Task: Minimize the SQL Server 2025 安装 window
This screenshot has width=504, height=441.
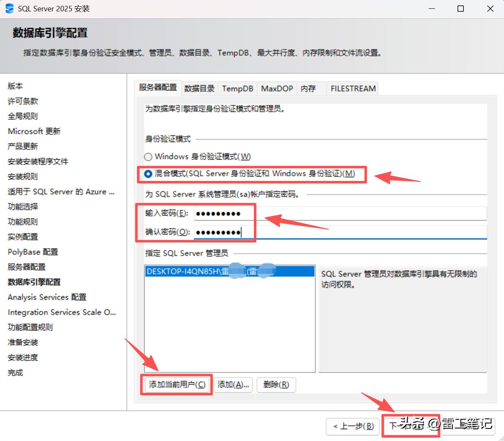Action: [x=432, y=8]
